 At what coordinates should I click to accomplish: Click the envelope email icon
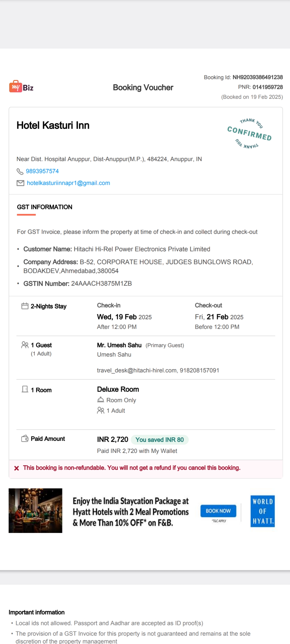click(20, 183)
